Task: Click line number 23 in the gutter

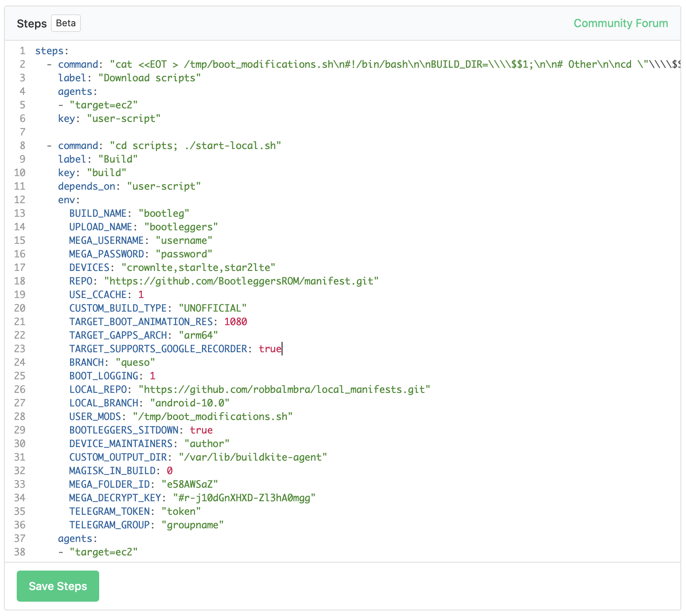Action: [20, 349]
